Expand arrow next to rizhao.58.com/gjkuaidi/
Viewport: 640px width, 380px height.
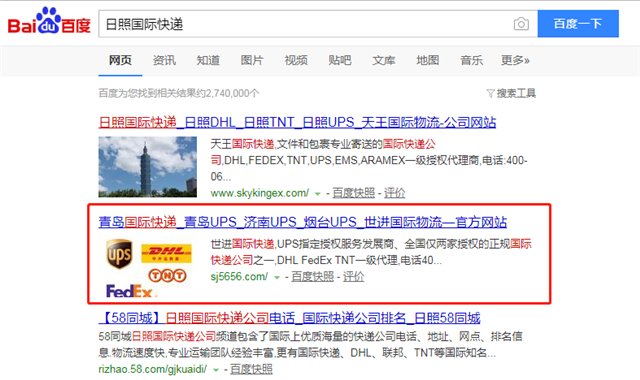tap(216, 370)
